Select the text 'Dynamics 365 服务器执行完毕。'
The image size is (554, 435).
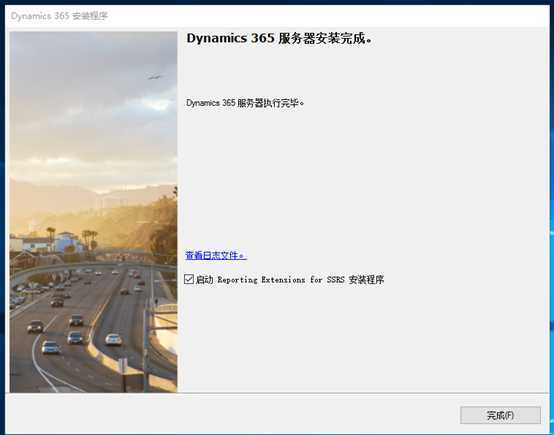245,103
